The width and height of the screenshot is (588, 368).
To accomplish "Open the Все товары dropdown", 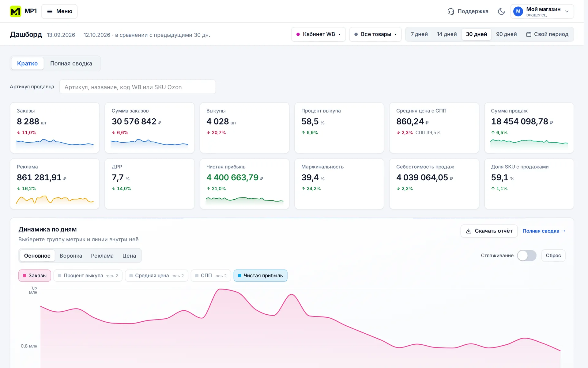I will 375,34.
